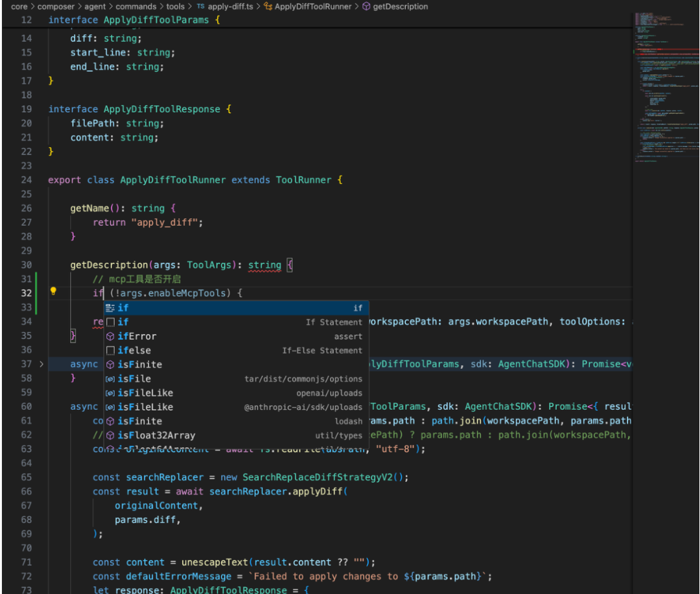Click the TS file icon in breadcrumbs
The image size is (700, 594).
pyautogui.click(x=201, y=6)
